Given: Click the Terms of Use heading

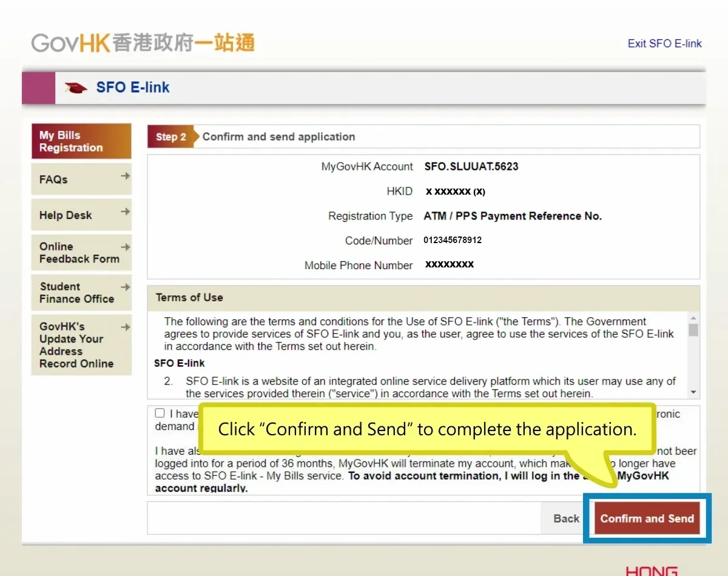Looking at the screenshot, I should pyautogui.click(x=189, y=298).
